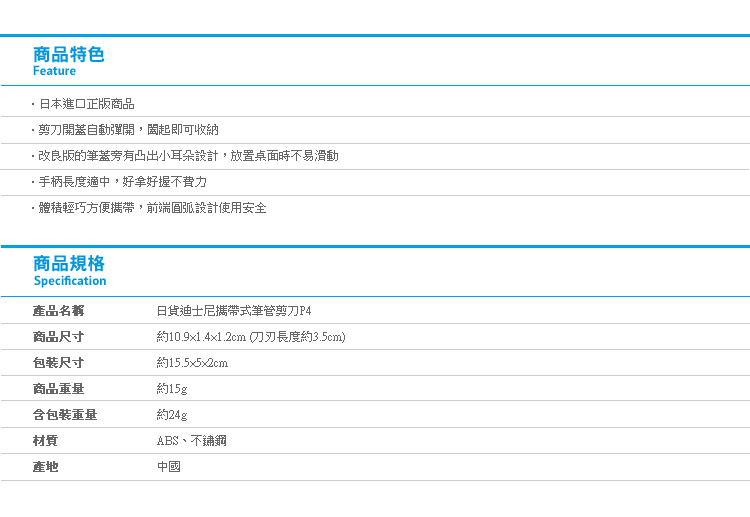This screenshot has width=750, height=517.
Task: Click the 材質 label
Action: coord(45,440)
